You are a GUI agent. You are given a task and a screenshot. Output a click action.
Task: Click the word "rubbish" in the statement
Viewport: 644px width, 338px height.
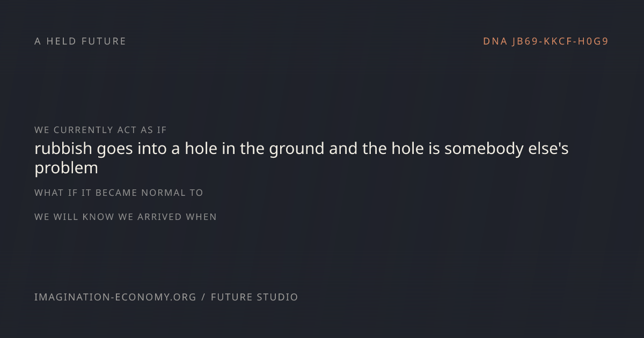pyautogui.click(x=63, y=149)
